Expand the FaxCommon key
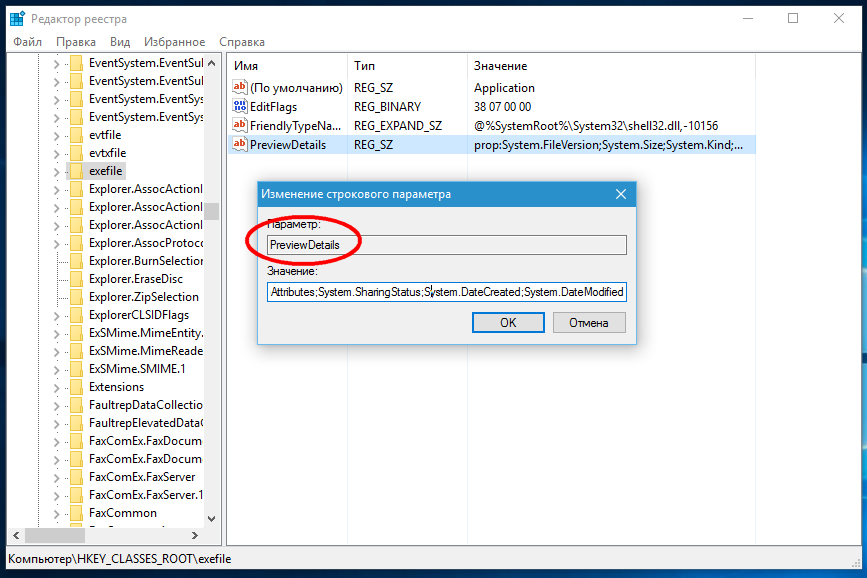The width and height of the screenshot is (867, 578). [x=56, y=514]
